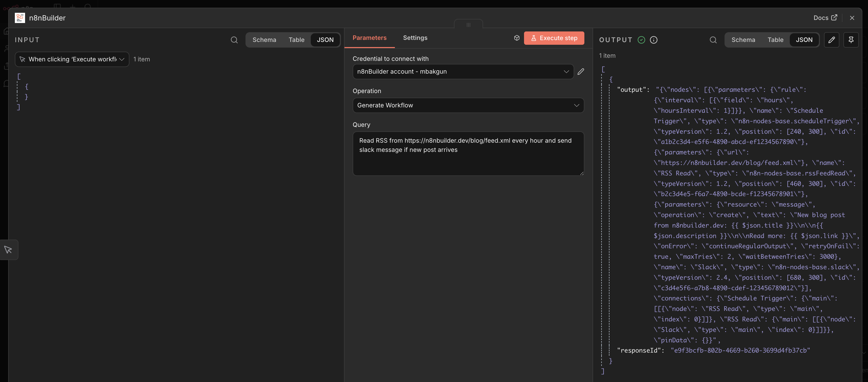Switch INPUT view to Schema
Image resolution: width=868 pixels, height=382 pixels.
click(x=264, y=40)
